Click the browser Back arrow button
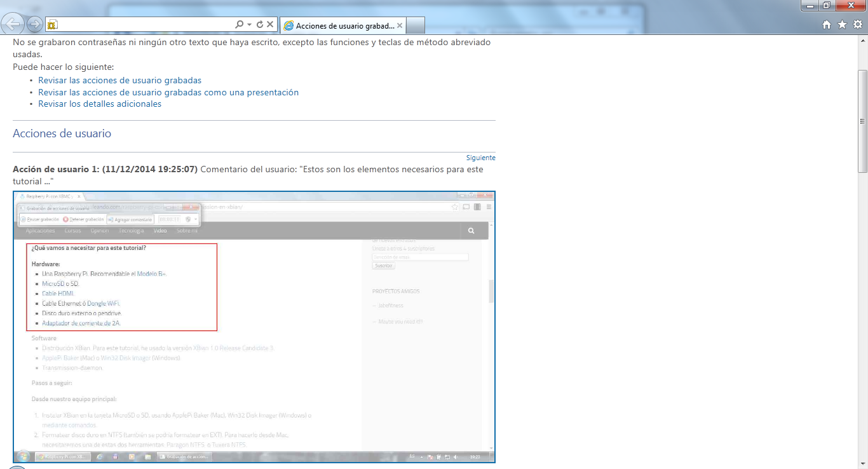This screenshot has width=868, height=469. tap(14, 24)
